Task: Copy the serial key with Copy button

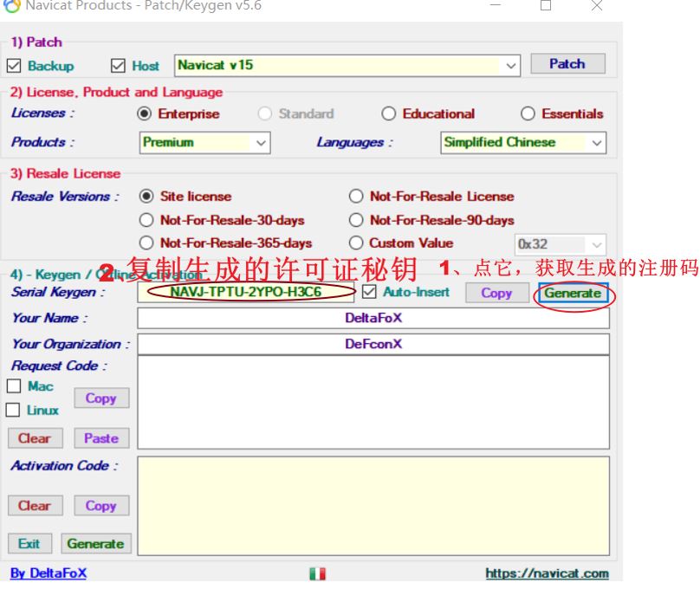Action: [496, 293]
